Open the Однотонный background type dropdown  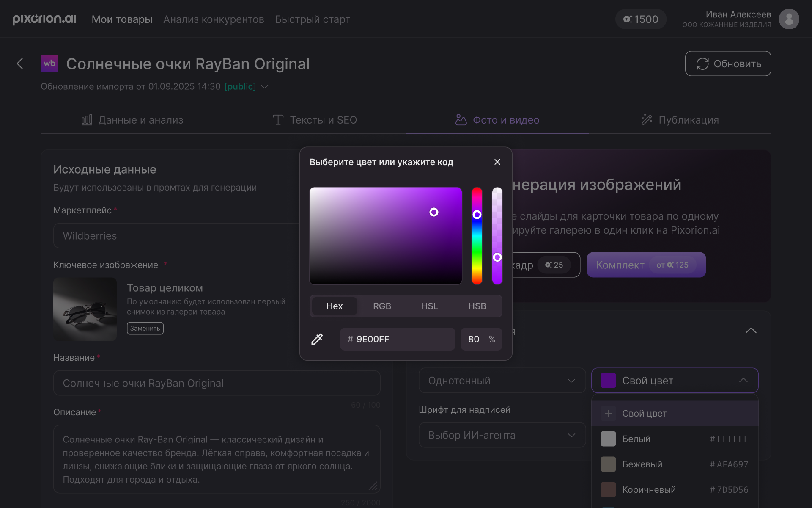pyautogui.click(x=502, y=381)
